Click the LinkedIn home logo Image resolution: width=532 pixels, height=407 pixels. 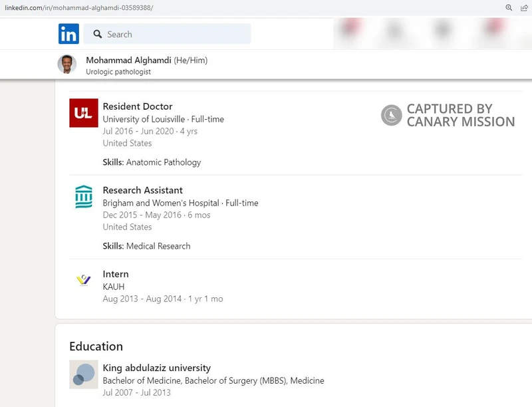click(68, 33)
